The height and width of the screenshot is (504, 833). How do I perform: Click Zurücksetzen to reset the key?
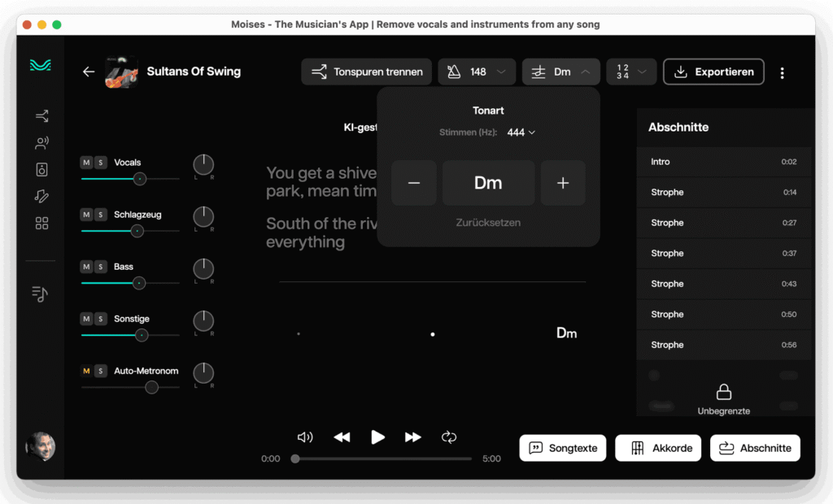tap(488, 223)
